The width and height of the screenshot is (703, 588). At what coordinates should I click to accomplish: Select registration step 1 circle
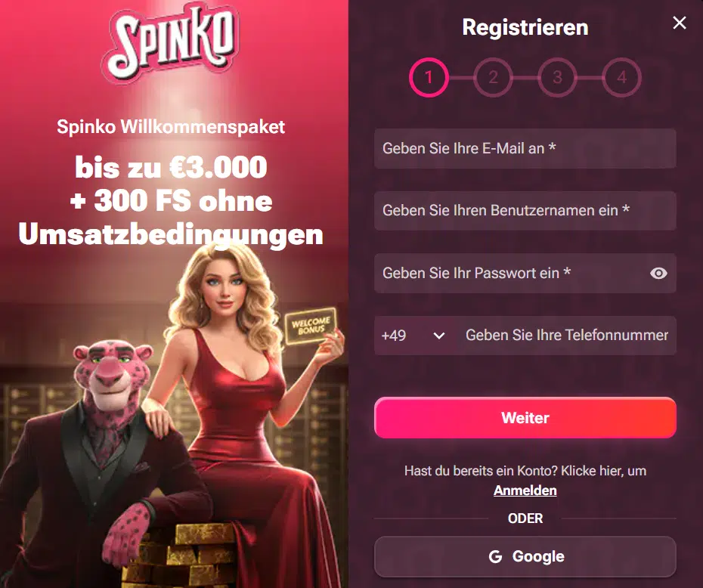[x=429, y=78]
